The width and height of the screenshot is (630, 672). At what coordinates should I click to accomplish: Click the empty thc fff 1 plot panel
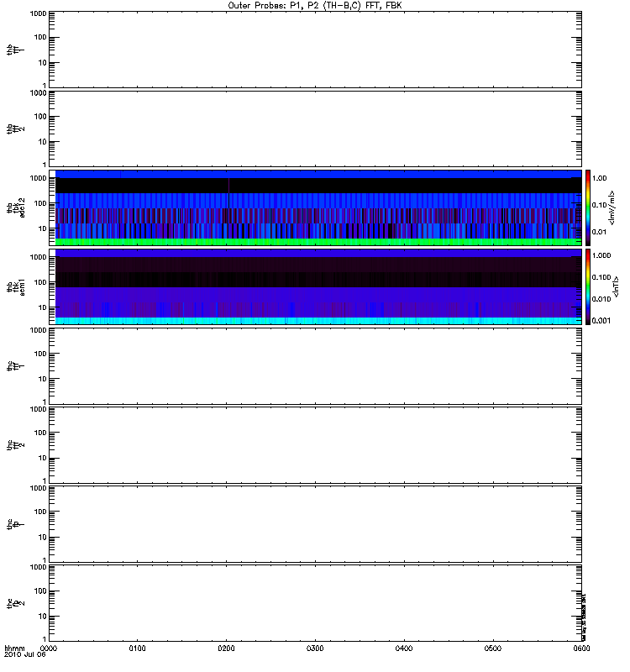click(x=315, y=366)
